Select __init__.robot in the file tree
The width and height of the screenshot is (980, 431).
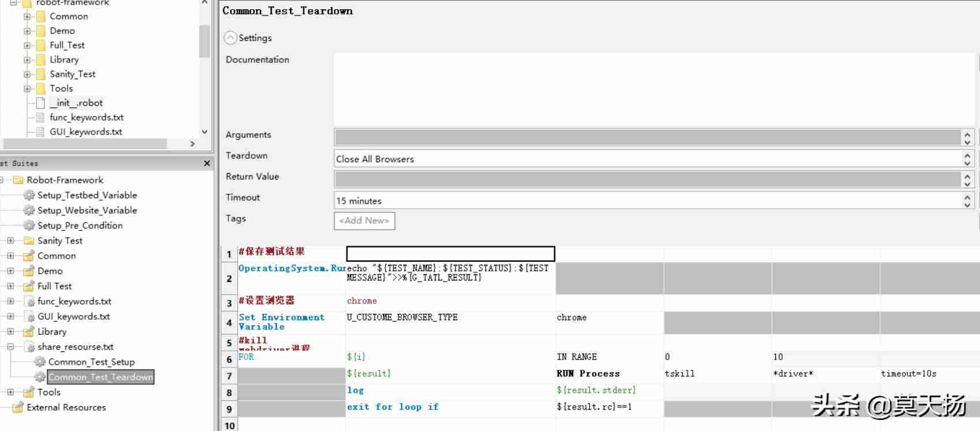tap(76, 103)
